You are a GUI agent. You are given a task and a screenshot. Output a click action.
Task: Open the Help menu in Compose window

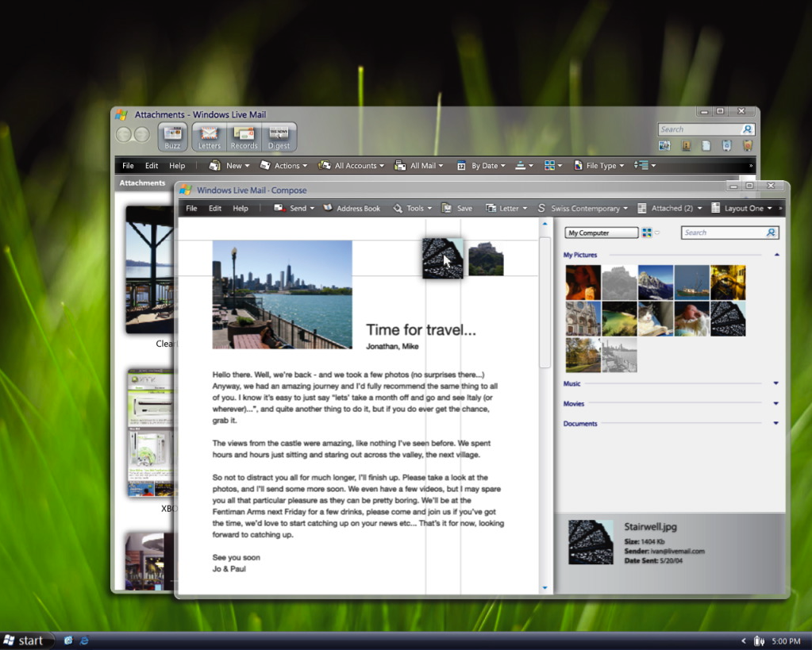pyautogui.click(x=241, y=208)
